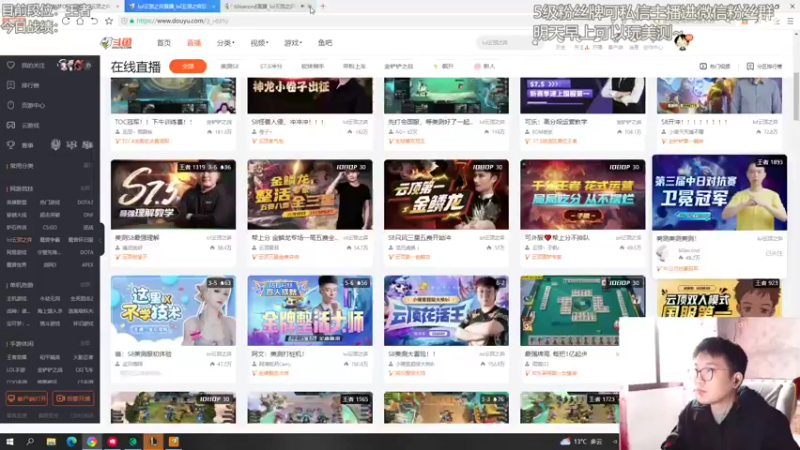This screenshot has height=450, width=800.
Task: Open the League client icon in taskbar
Action: [154, 441]
